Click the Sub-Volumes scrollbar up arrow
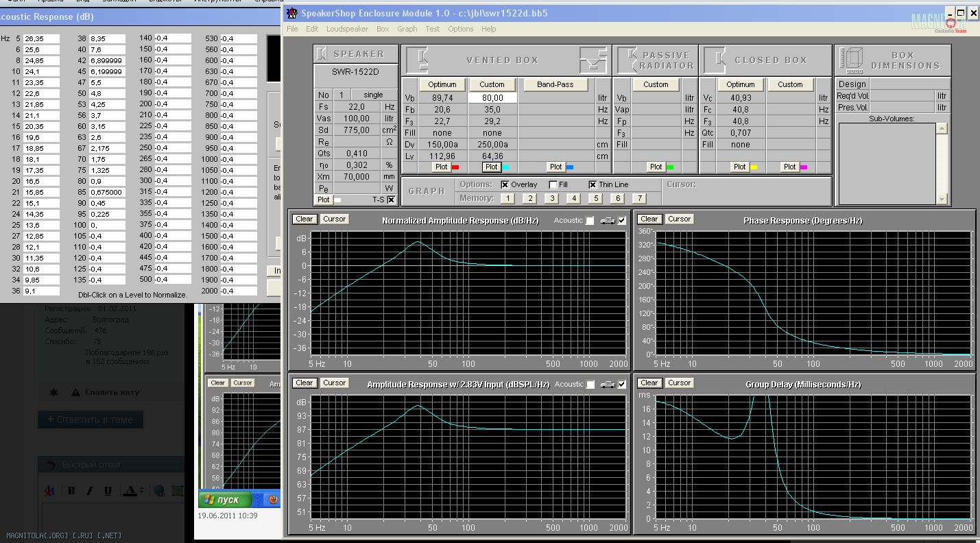The height and width of the screenshot is (543, 980). pos(942,128)
